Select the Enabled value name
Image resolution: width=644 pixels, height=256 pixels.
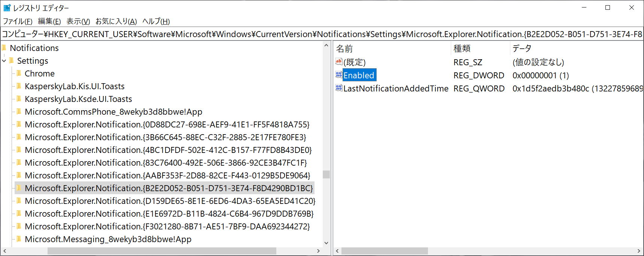(x=359, y=75)
